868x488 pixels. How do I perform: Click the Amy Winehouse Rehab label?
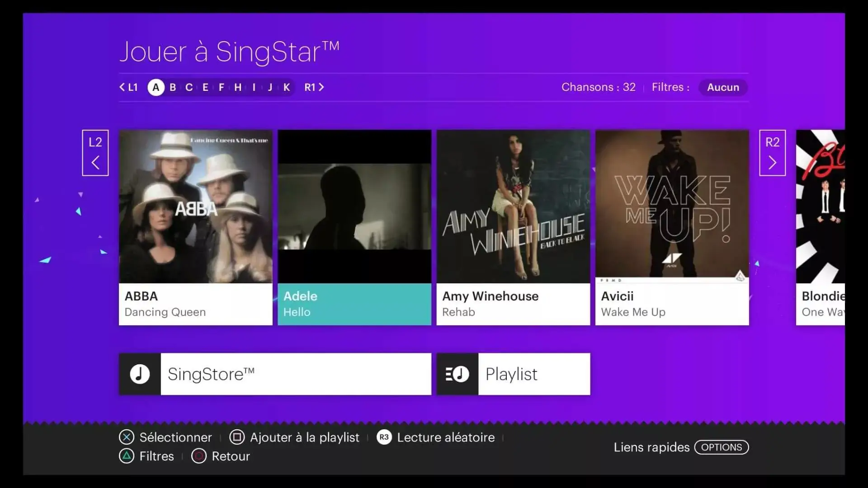pyautogui.click(x=513, y=304)
